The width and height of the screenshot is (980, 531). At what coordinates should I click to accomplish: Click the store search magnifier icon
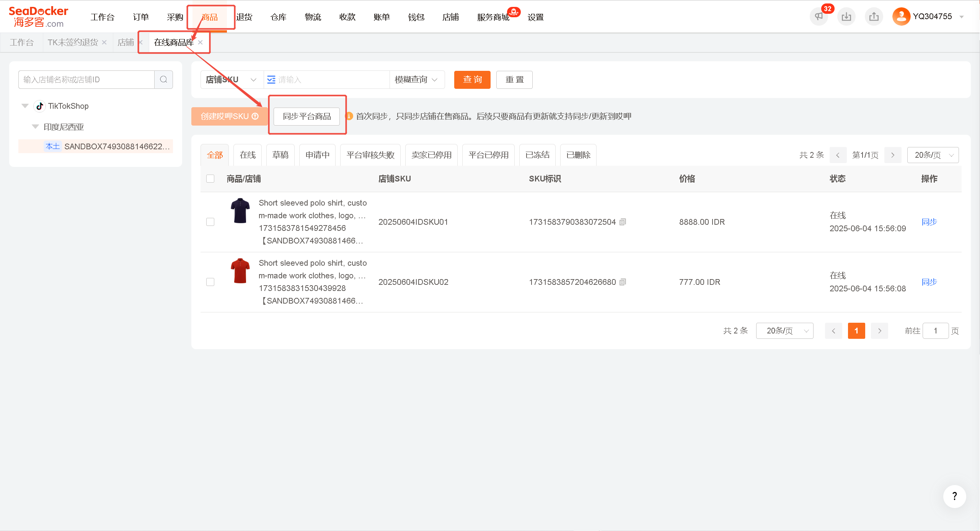tap(164, 80)
